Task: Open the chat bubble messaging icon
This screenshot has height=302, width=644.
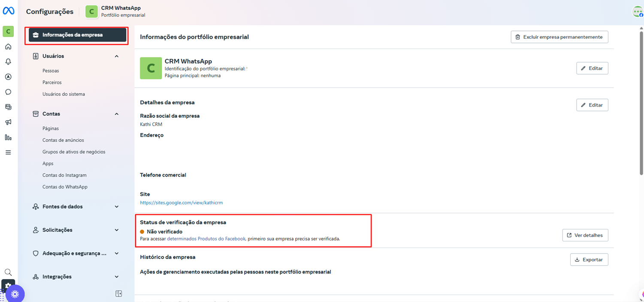Action: [x=8, y=92]
